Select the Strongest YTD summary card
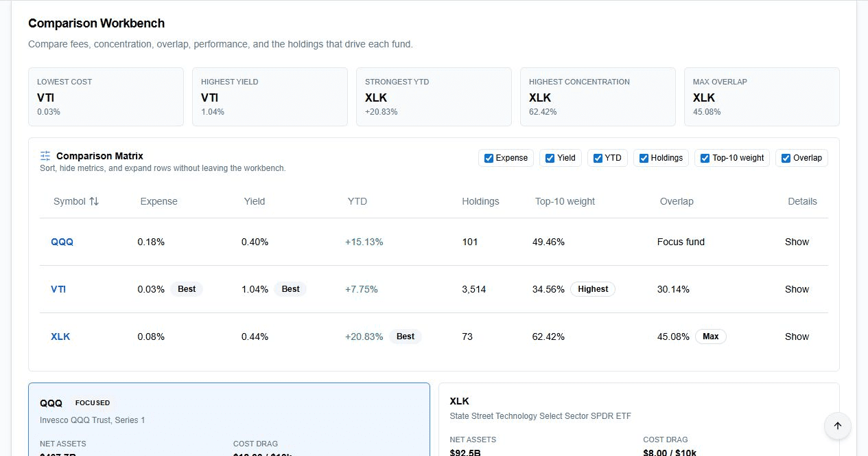This screenshot has width=868, height=456. [x=434, y=97]
